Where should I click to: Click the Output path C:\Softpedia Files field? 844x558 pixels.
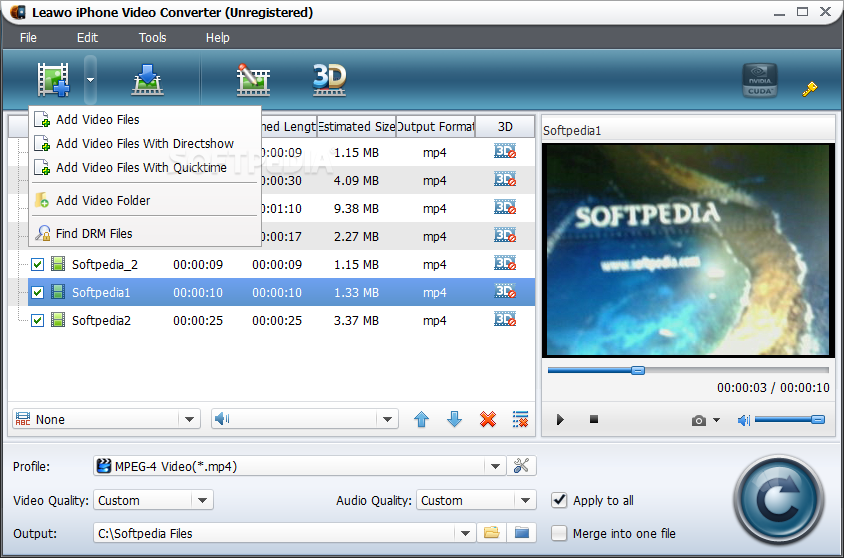[x=274, y=533]
